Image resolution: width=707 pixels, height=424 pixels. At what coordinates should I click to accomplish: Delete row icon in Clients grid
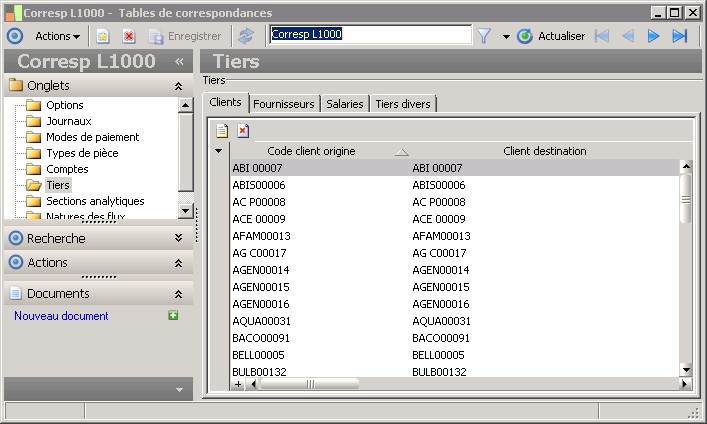click(x=243, y=131)
